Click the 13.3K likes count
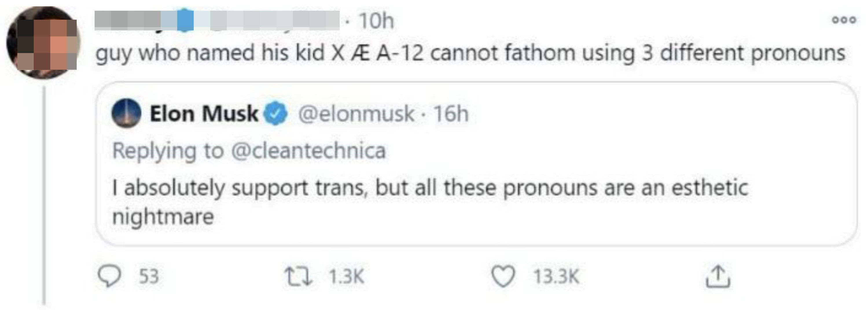868x310 pixels. point(556,276)
